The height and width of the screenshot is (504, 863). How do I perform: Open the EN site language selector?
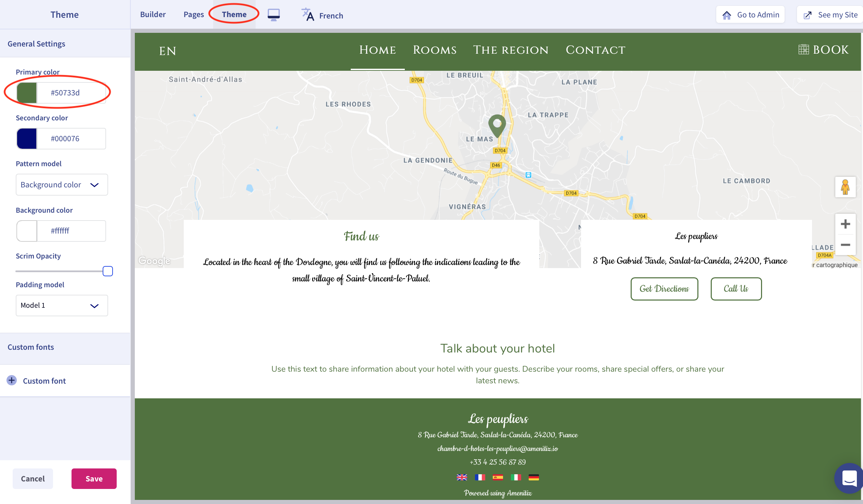click(167, 51)
